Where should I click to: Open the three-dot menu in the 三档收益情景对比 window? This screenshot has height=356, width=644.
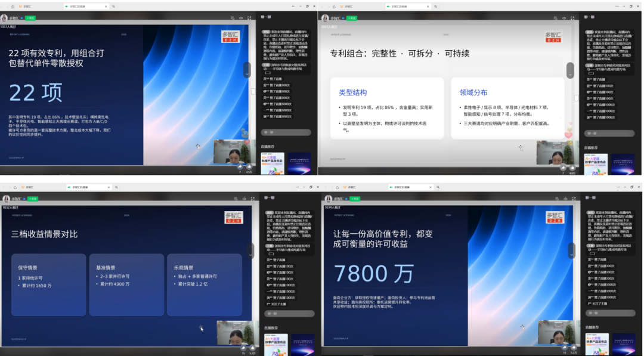[297, 187]
